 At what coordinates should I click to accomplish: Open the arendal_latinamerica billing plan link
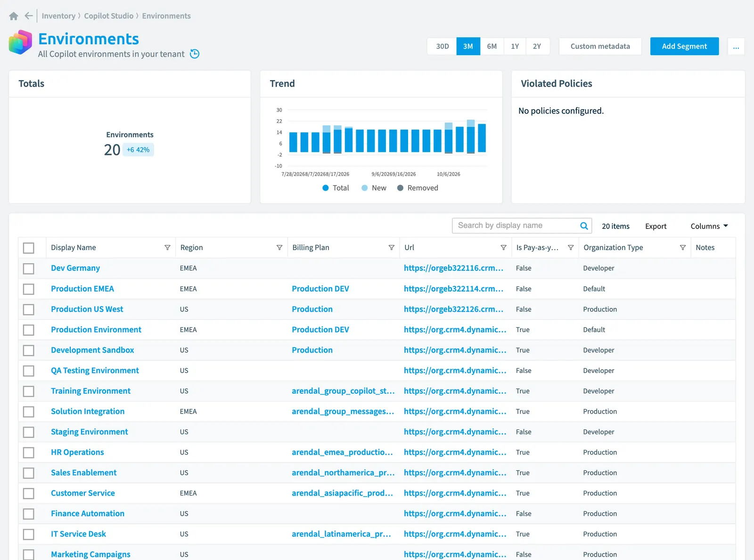point(341,534)
